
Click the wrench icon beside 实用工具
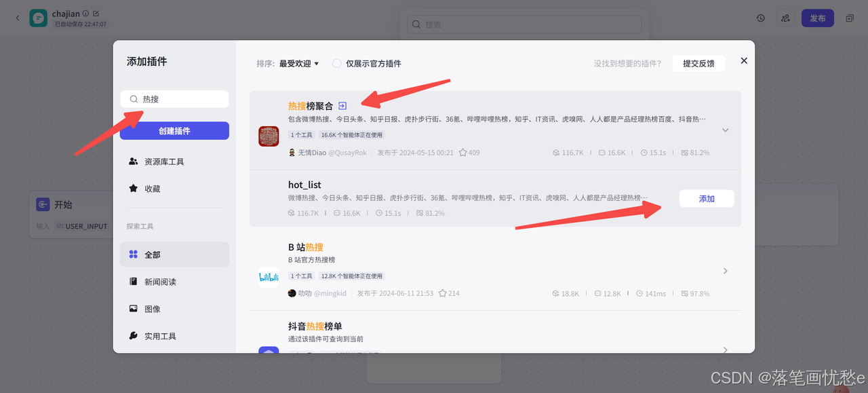(134, 336)
